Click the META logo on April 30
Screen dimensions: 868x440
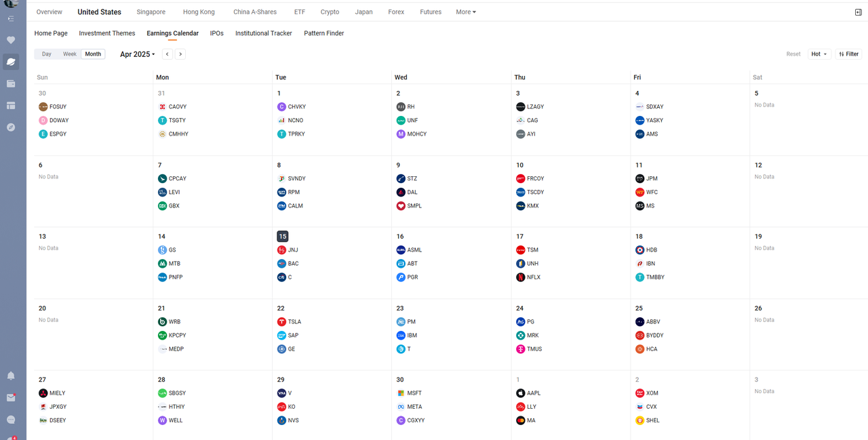401,407
